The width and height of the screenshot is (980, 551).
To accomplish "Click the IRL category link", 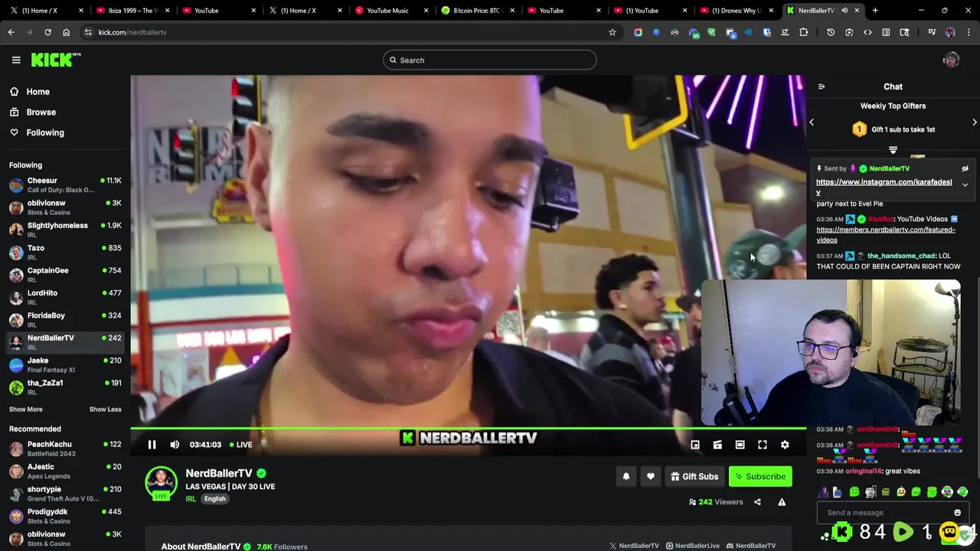I will (191, 499).
